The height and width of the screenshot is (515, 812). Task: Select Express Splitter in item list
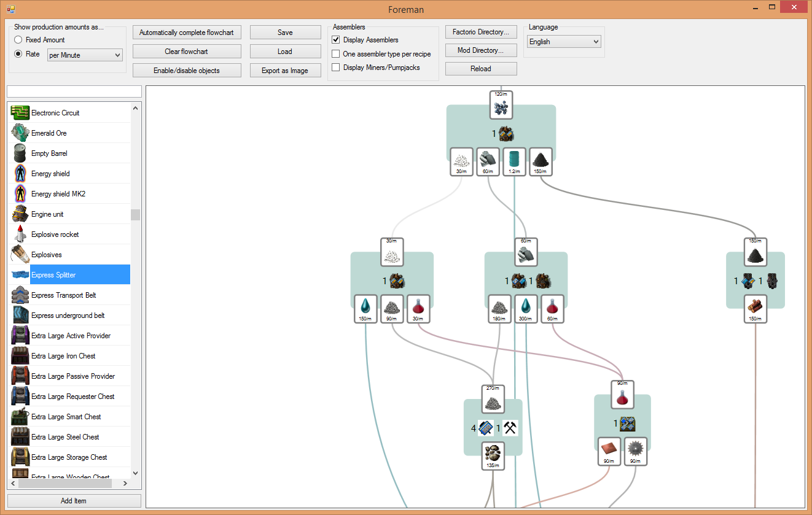point(70,275)
